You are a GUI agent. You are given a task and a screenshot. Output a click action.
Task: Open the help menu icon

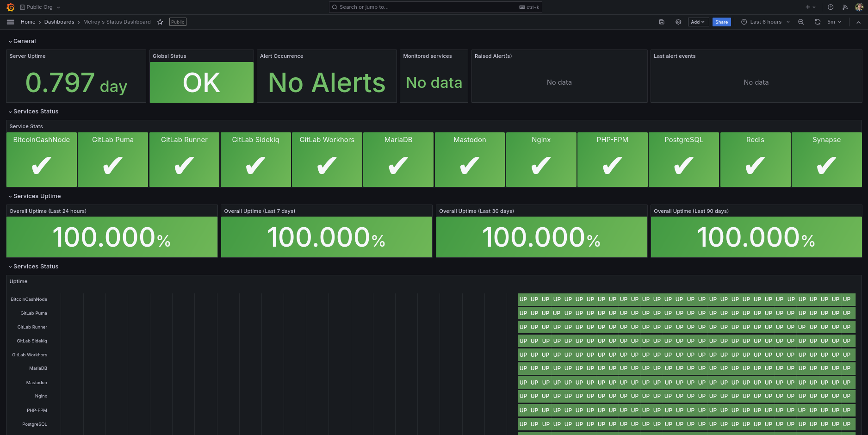coord(831,7)
